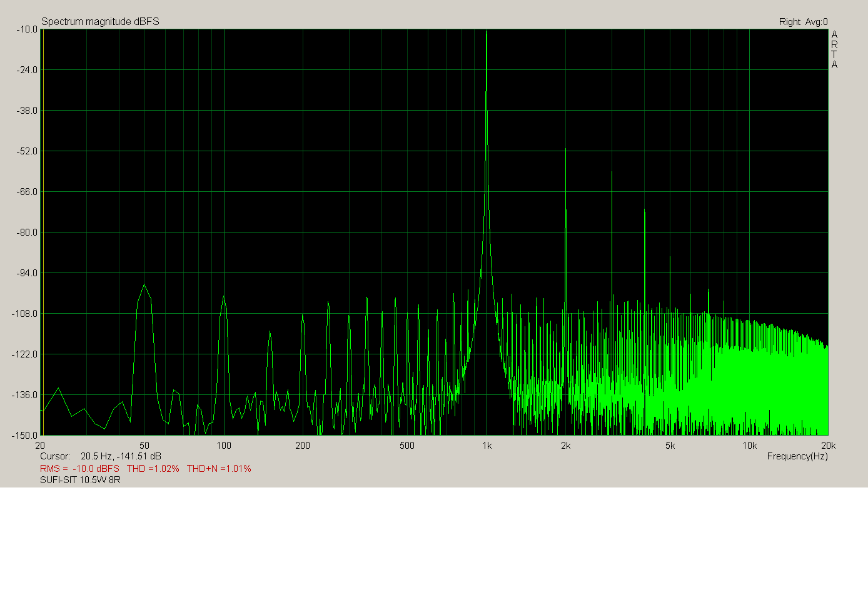Click the 50 Hz hum peak

144,286
